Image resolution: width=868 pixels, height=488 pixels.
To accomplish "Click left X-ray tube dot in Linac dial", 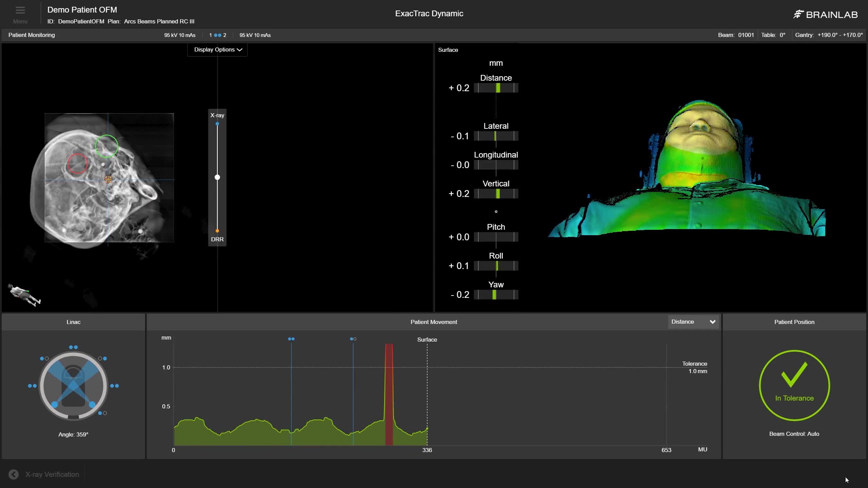I will pos(55,405).
